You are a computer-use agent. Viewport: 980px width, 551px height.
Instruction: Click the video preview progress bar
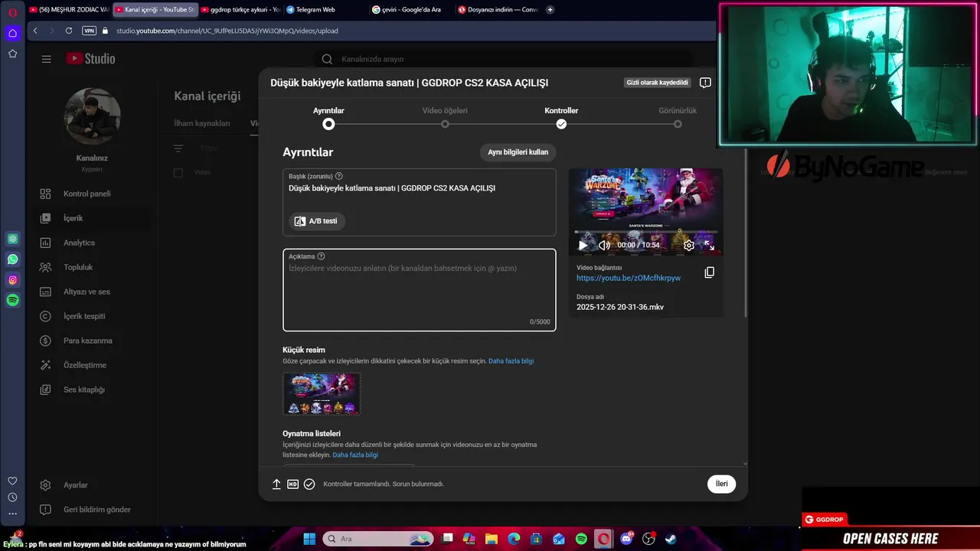click(x=645, y=232)
